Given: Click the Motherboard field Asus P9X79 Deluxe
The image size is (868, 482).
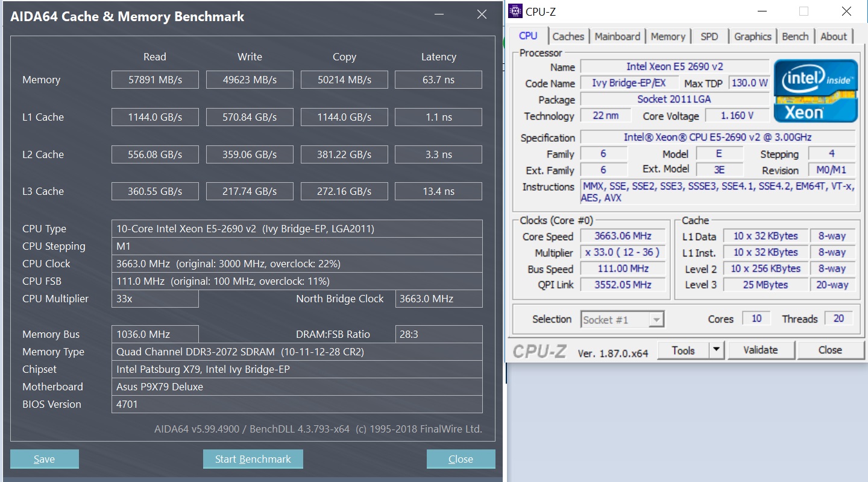Looking at the screenshot, I should pos(297,387).
